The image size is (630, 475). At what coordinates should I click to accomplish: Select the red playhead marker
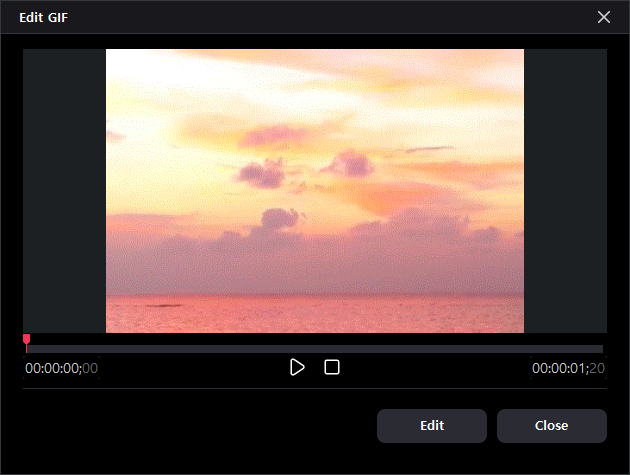click(27, 342)
